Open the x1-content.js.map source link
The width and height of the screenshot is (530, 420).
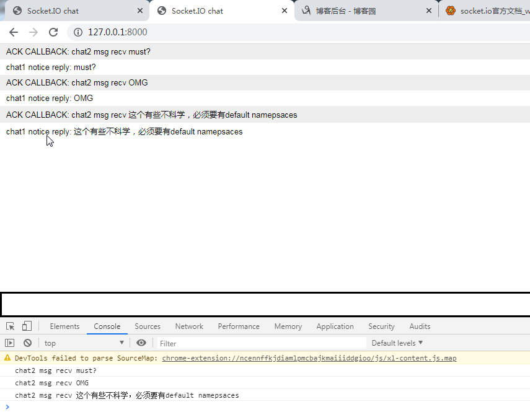click(308, 358)
